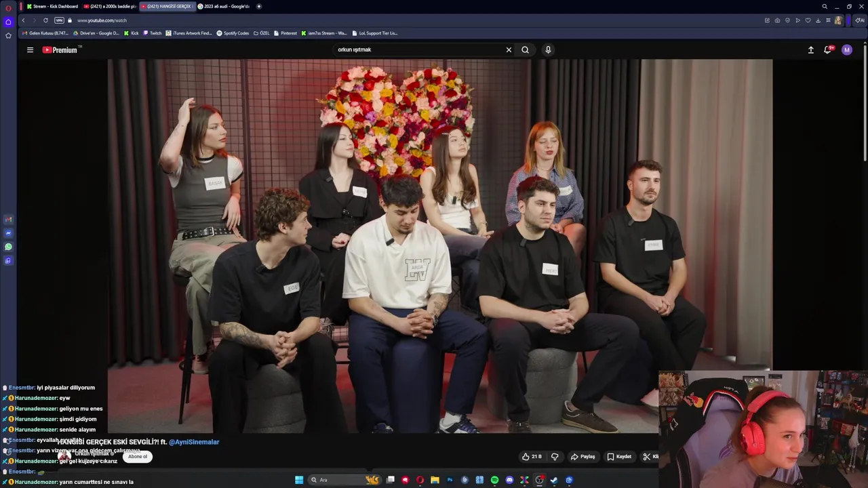Open browser tab search magnifier
The image size is (868, 488).
click(x=825, y=6)
